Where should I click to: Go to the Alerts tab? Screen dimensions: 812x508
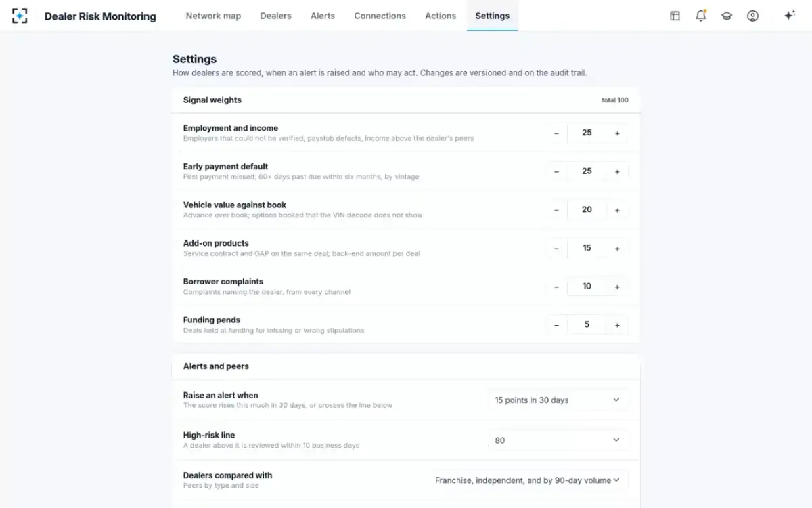[323, 16]
